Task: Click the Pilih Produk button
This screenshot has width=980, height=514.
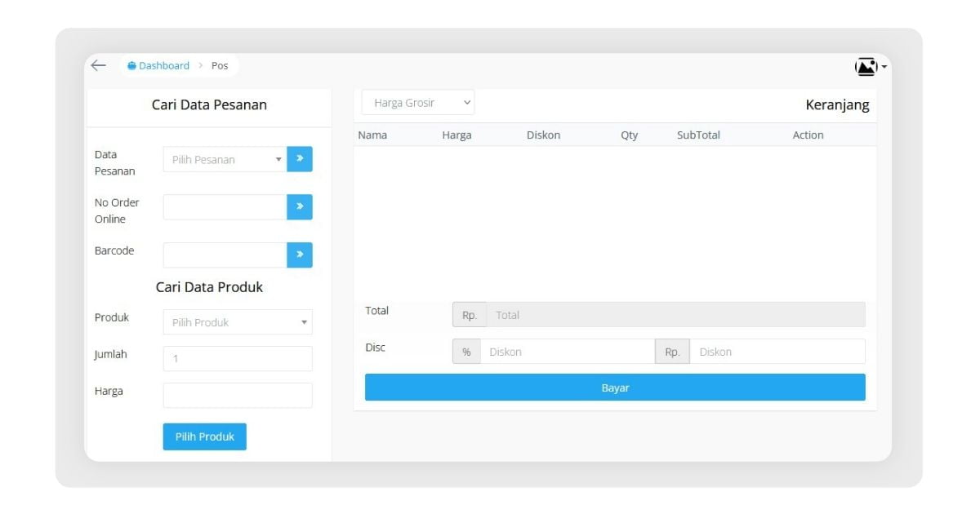Action: (x=205, y=436)
